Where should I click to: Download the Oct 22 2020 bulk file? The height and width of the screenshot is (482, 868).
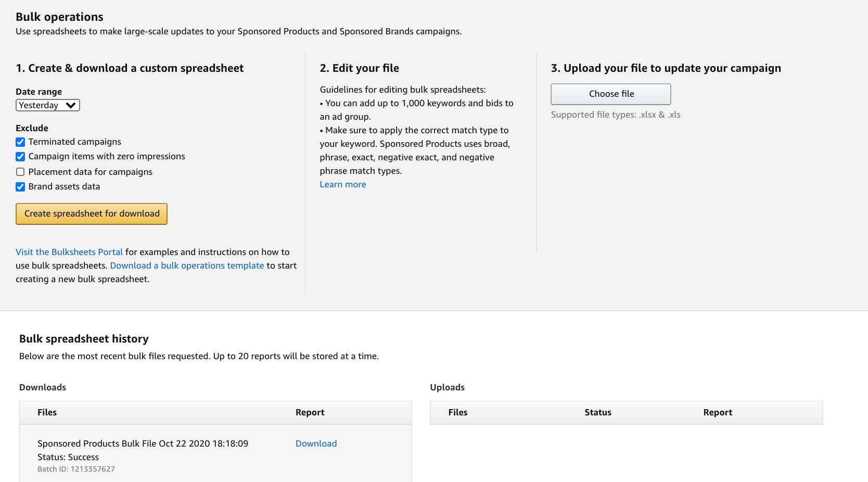click(316, 443)
